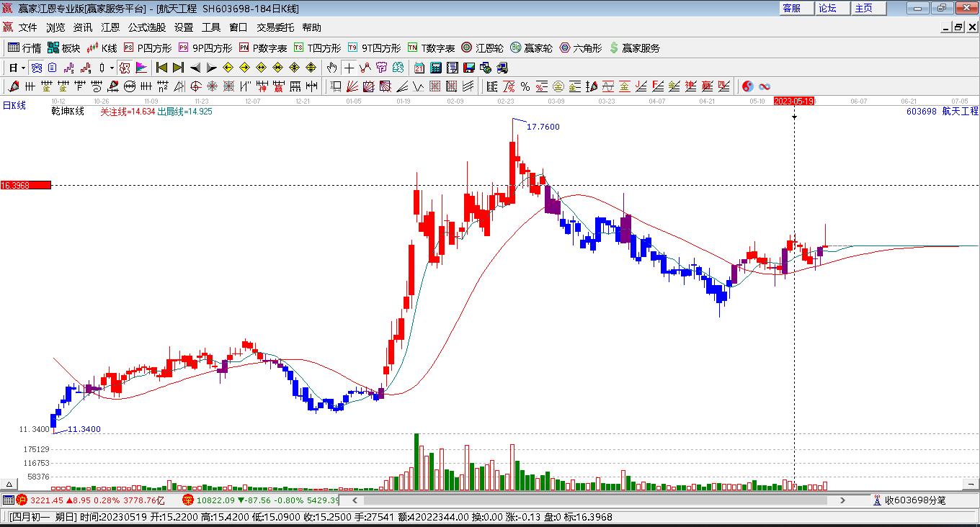Screen dimensions: 980x527
Task: Open the 江恩 menu
Action: coord(110,27)
